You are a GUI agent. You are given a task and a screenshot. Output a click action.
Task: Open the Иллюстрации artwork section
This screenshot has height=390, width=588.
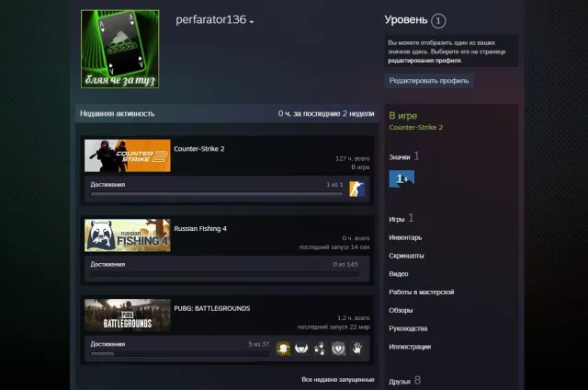[x=410, y=347]
